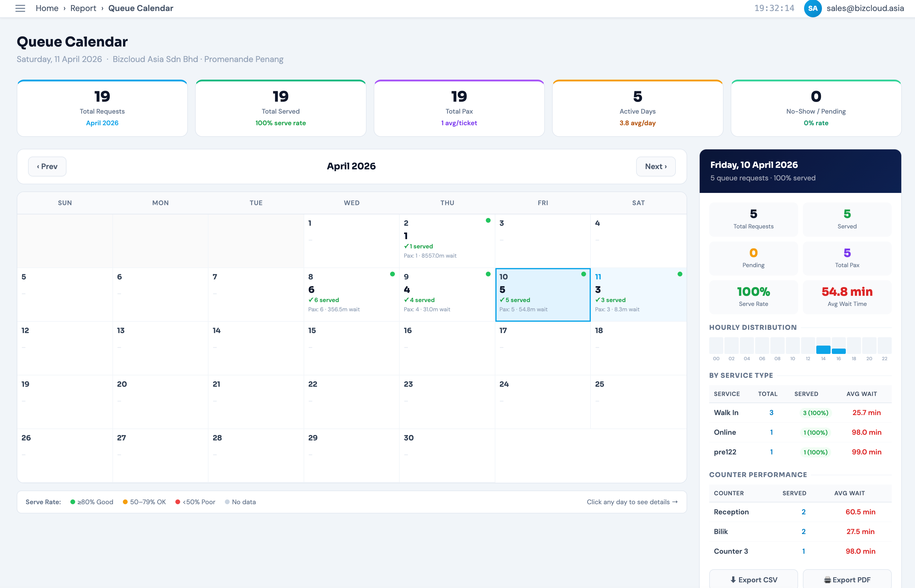Click the sales@bizcloud.asia account email
The width and height of the screenshot is (915, 588).
[x=865, y=8]
